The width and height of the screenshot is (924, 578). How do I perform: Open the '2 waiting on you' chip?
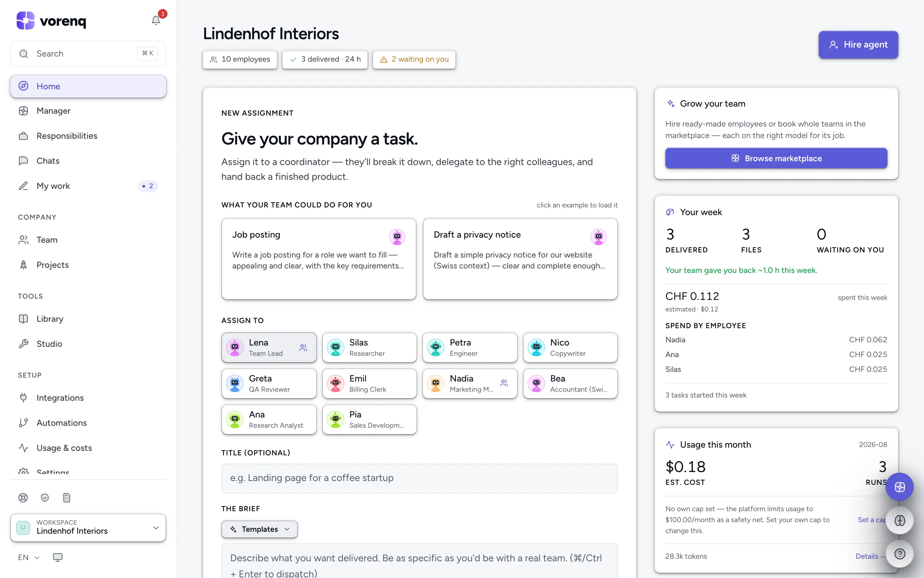(414, 59)
